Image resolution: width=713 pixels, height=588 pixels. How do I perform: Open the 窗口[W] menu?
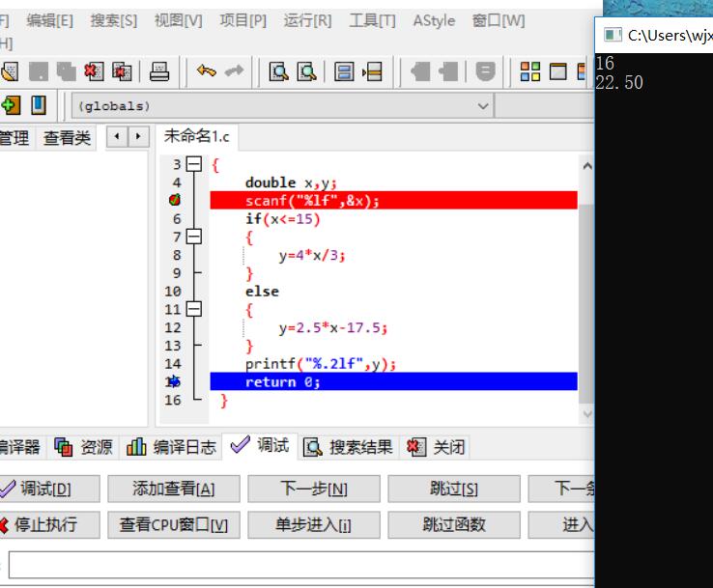tap(499, 20)
